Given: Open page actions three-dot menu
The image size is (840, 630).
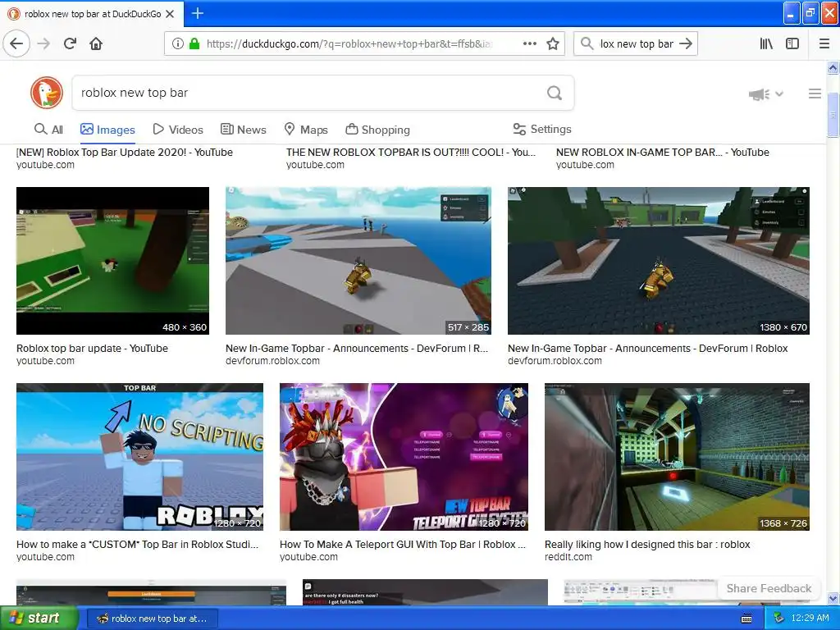Looking at the screenshot, I should tap(530, 43).
